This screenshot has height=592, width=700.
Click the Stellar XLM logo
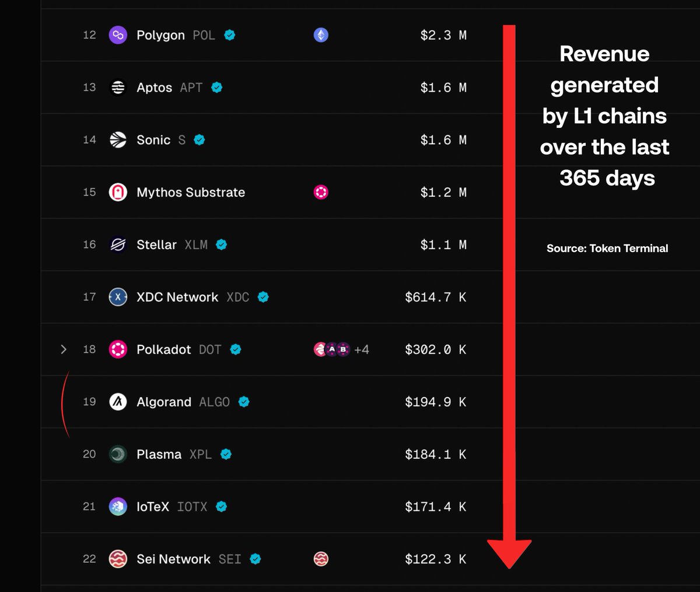[x=117, y=245]
